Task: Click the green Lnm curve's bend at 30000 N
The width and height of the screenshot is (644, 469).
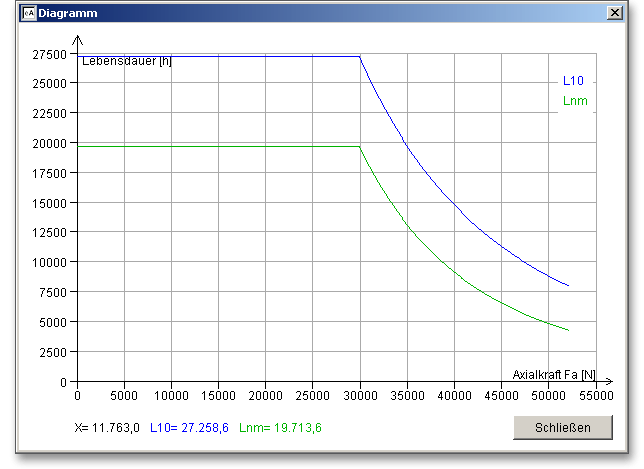Action: (359, 147)
